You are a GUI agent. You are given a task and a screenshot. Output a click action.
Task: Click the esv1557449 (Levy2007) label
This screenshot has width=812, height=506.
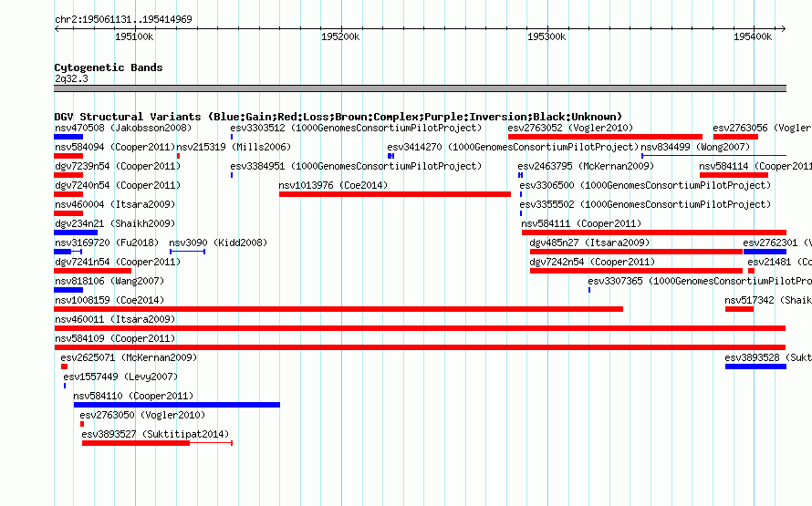pos(120,377)
